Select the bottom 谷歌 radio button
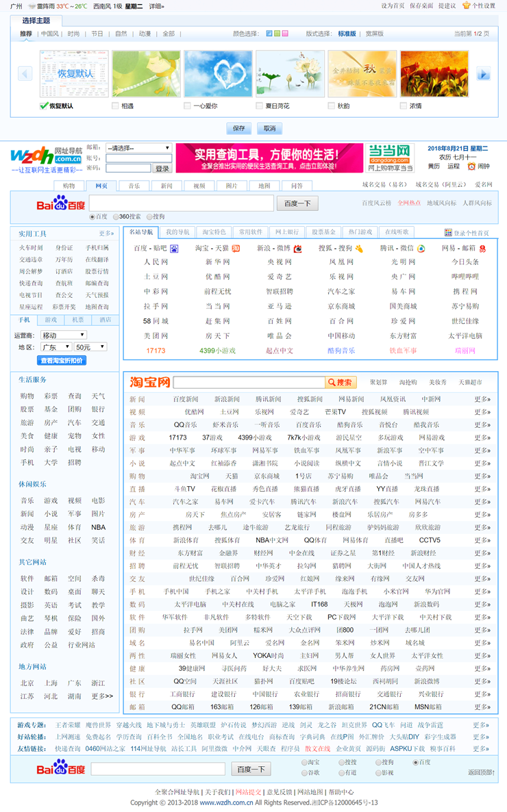This screenshot has height=812, width=507. tap(304, 772)
